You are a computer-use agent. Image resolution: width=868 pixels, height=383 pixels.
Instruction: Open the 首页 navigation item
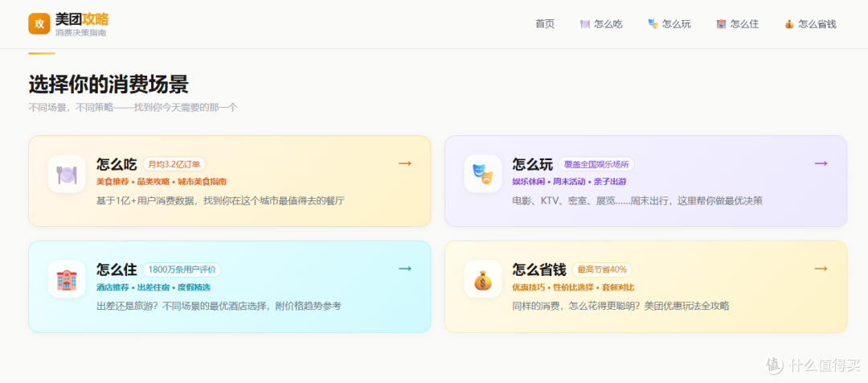545,24
